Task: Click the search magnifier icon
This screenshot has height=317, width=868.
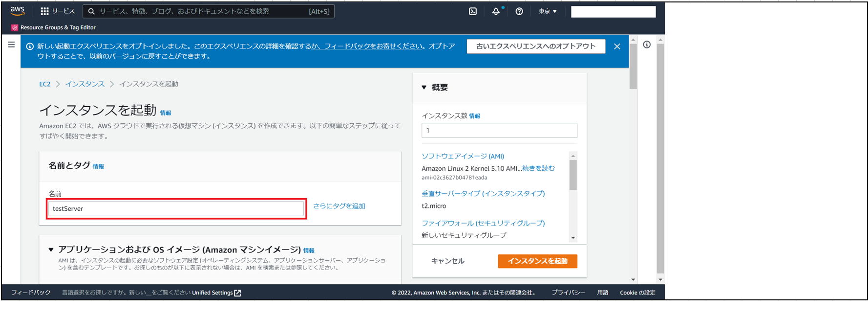Action: point(91,11)
